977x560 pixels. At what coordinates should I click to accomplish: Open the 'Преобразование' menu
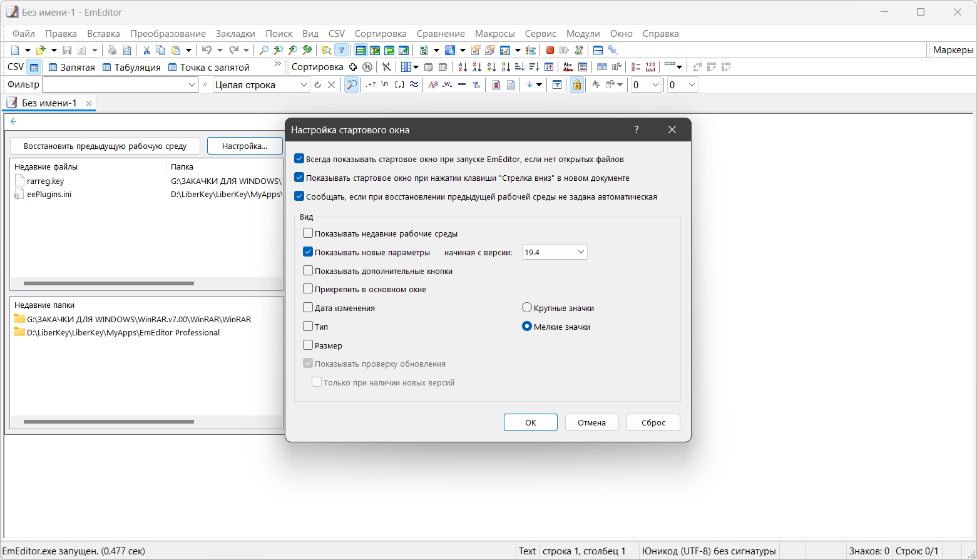168,34
